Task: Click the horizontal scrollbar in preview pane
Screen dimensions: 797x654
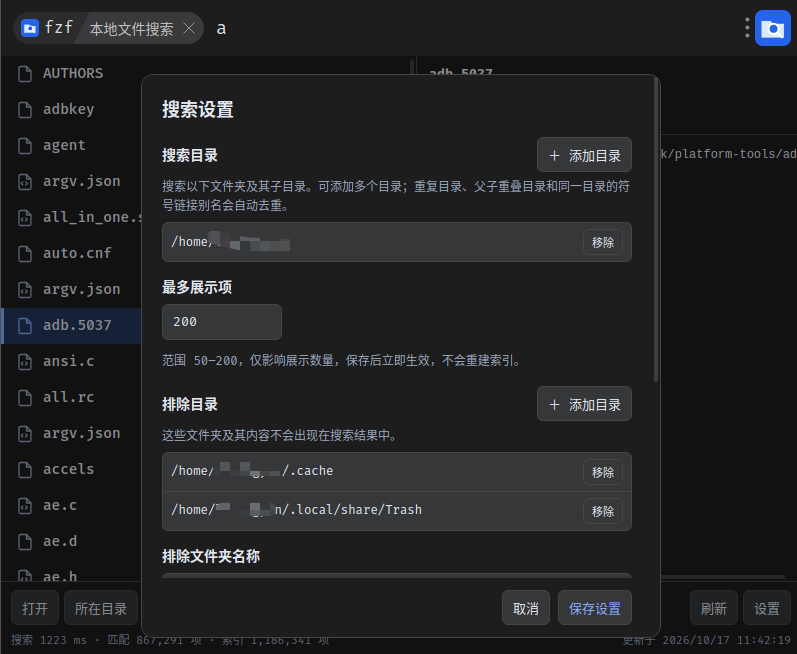Action: pyautogui.click(x=722, y=577)
